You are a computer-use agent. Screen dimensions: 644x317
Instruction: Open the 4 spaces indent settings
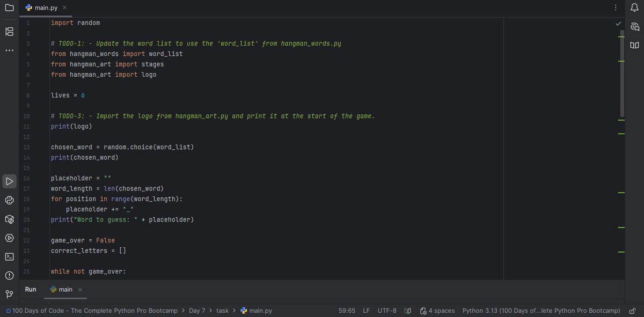pyautogui.click(x=437, y=311)
